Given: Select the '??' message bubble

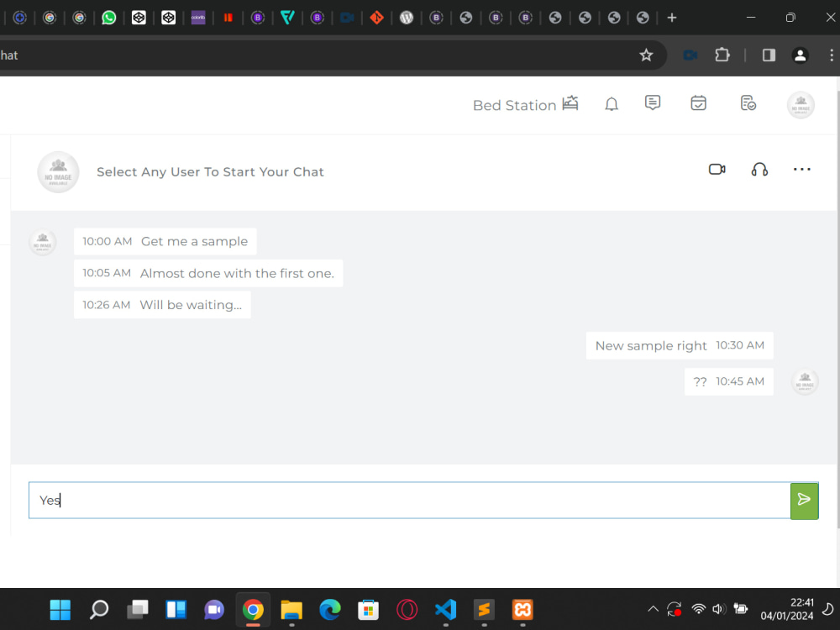Looking at the screenshot, I should (x=728, y=381).
